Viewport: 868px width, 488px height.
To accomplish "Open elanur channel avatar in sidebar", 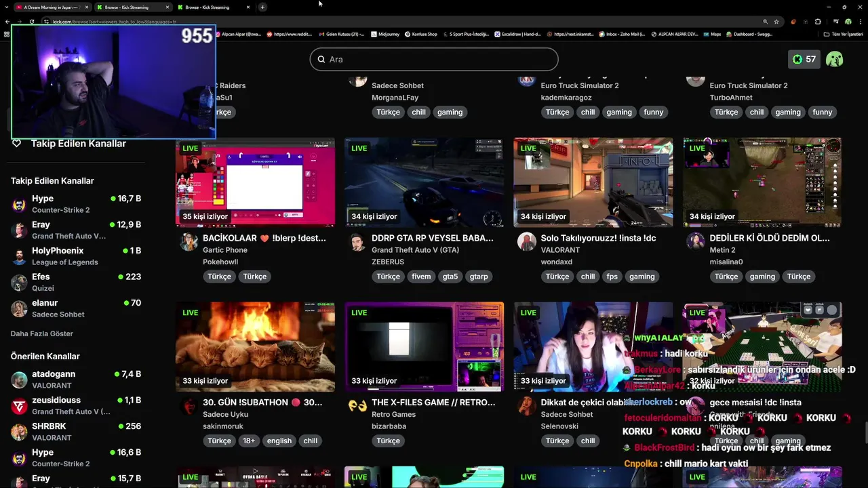I will pyautogui.click(x=20, y=308).
